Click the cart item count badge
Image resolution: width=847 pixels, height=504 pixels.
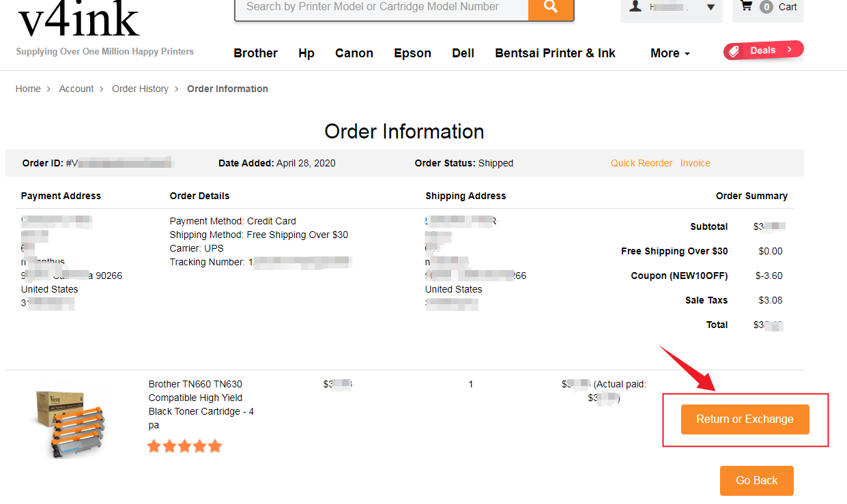(x=766, y=7)
